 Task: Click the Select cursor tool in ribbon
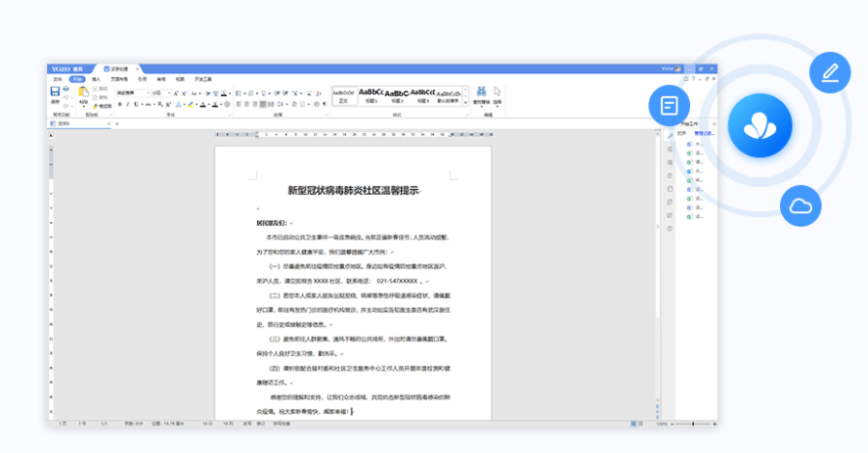(x=498, y=92)
